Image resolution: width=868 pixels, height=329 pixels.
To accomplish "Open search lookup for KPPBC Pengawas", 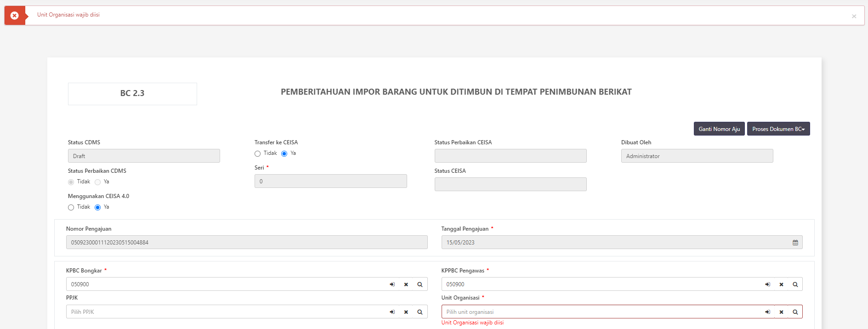I will tap(795, 284).
